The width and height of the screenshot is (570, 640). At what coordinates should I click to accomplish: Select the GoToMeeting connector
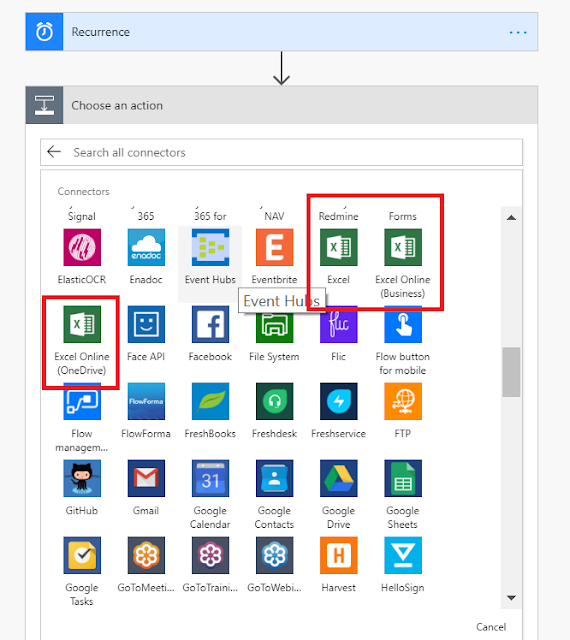coord(146,555)
